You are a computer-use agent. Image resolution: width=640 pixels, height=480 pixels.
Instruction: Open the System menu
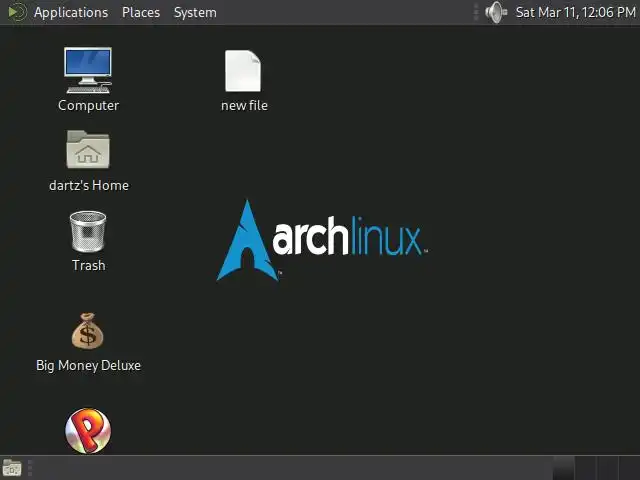pos(195,12)
